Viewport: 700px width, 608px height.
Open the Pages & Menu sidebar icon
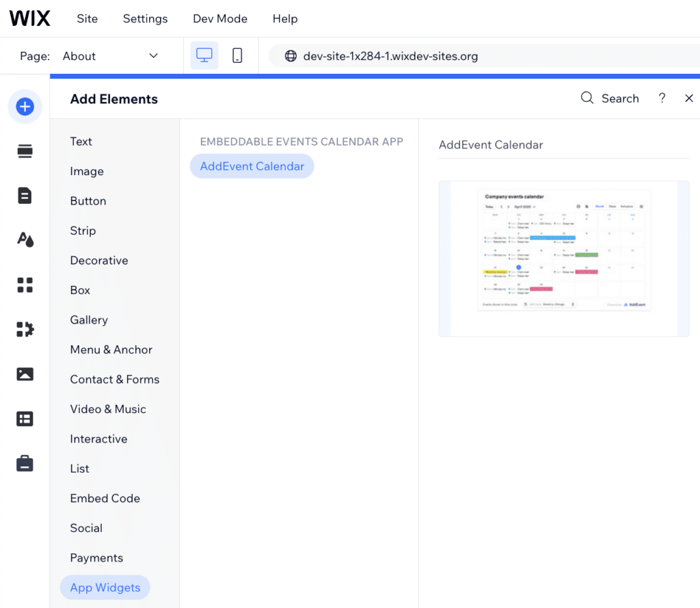point(25,196)
